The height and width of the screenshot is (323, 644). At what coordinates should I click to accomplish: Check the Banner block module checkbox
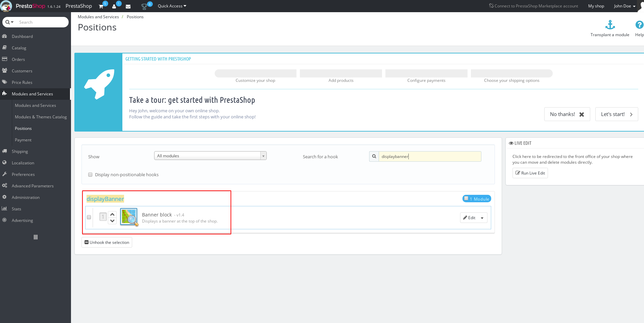pyautogui.click(x=89, y=217)
